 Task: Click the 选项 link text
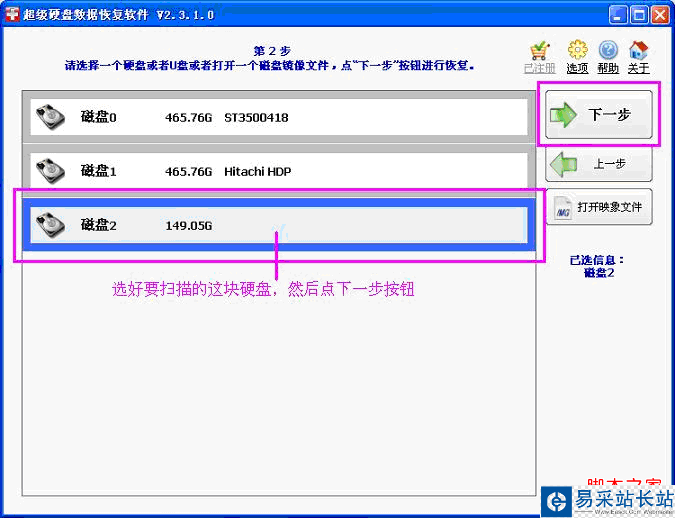[x=577, y=68]
